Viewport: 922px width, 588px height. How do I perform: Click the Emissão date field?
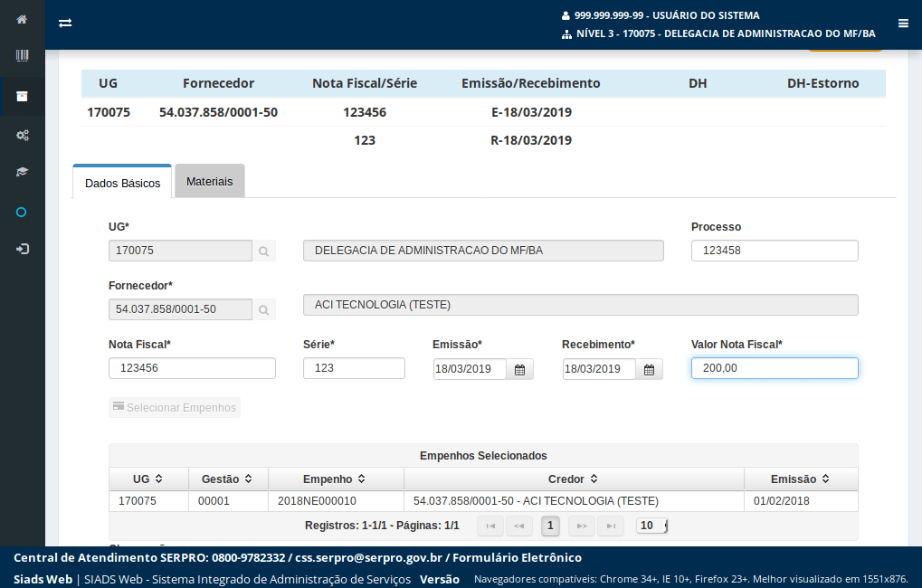point(470,369)
